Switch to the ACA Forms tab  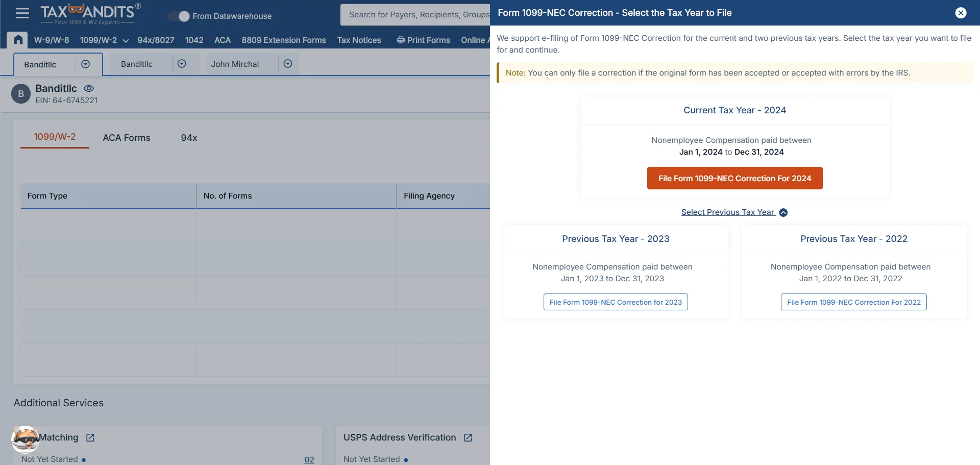pos(127,138)
